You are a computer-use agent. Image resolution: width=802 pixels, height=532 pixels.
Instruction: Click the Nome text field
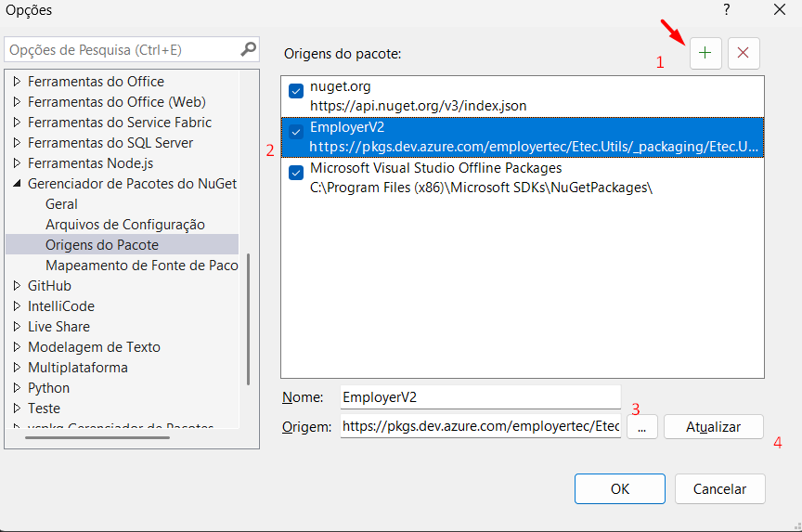[480, 397]
